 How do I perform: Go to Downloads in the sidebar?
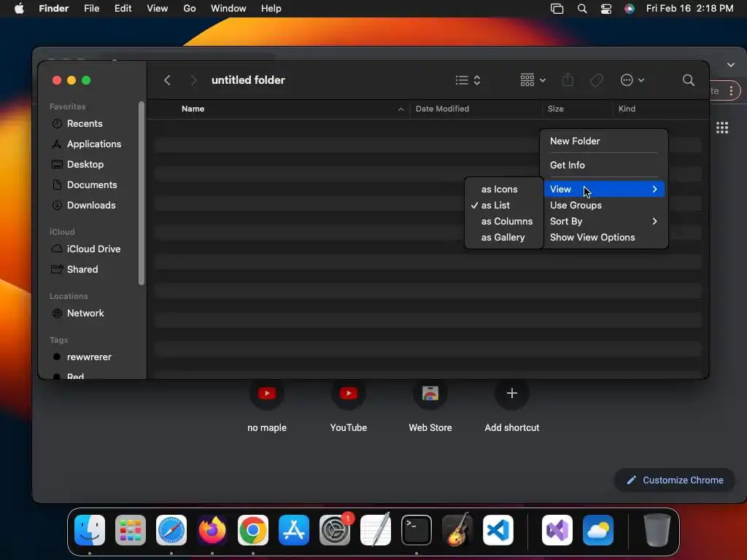pyautogui.click(x=91, y=205)
